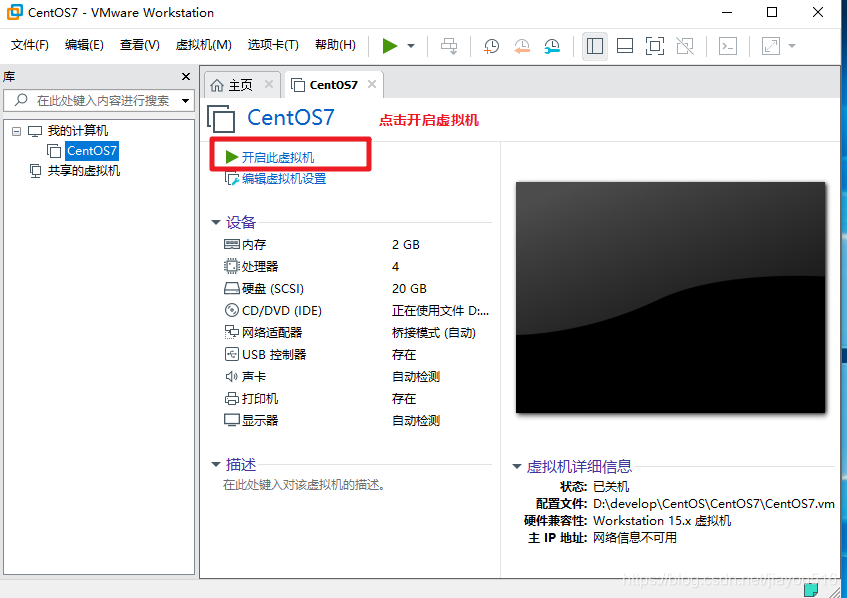Toggle the library sidebar view icon
847x598 pixels.
(595, 46)
